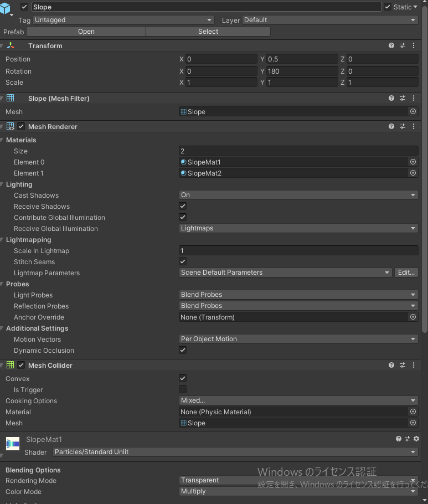Open the Reflection Probes dropdown
The height and width of the screenshot is (504, 428).
tap(298, 306)
